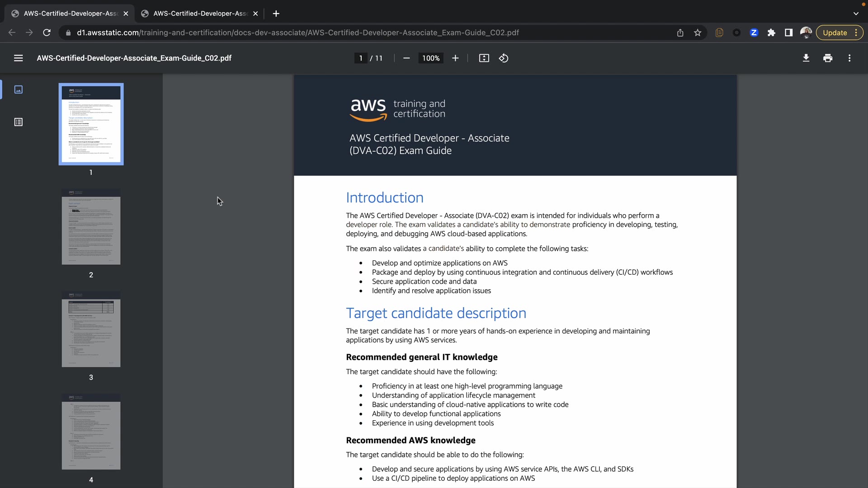Toggle the PDF sidebar hamburger menu
868x488 pixels.
[x=18, y=58]
